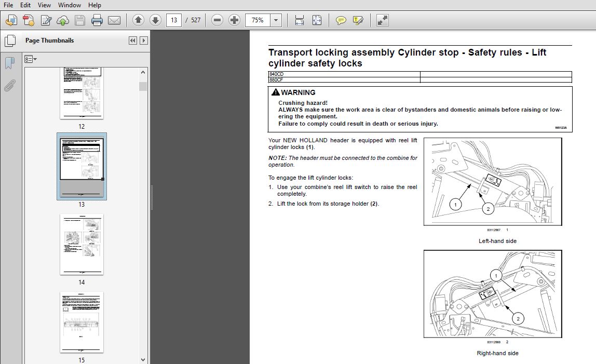
Task: Select page 12 thumbnail
Action: point(82,93)
